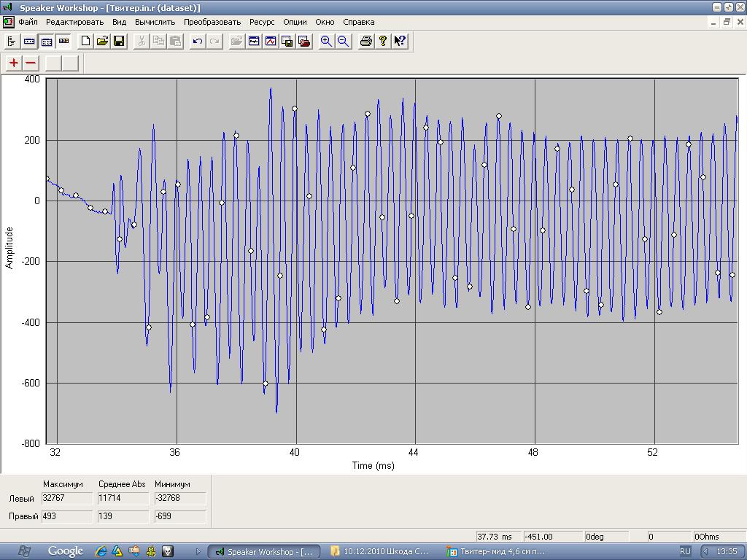
Task: Click the yellow question mark help icon
Action: [383, 42]
